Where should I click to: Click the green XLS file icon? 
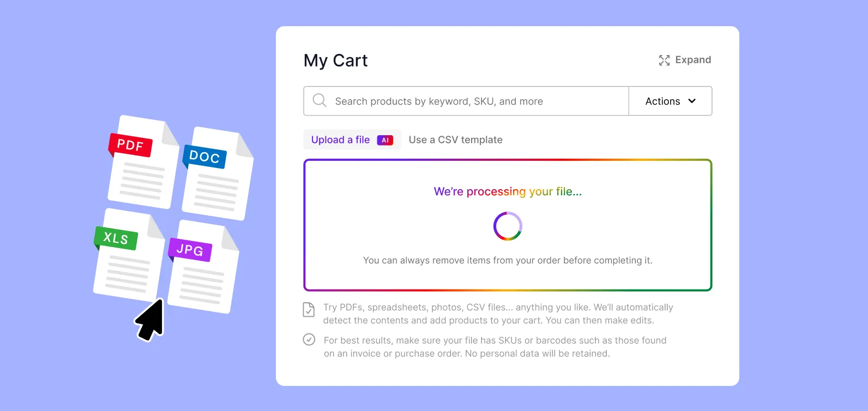(x=129, y=255)
